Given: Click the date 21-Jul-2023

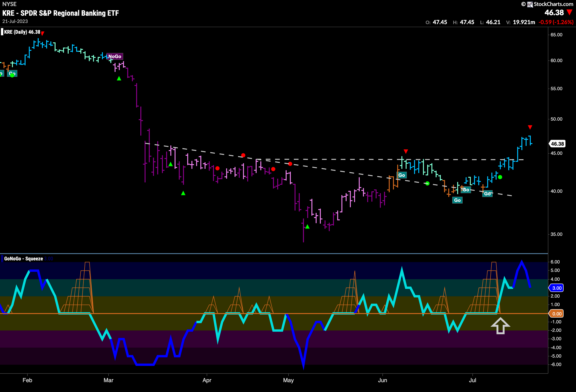Looking at the screenshot, I should pos(15,21).
